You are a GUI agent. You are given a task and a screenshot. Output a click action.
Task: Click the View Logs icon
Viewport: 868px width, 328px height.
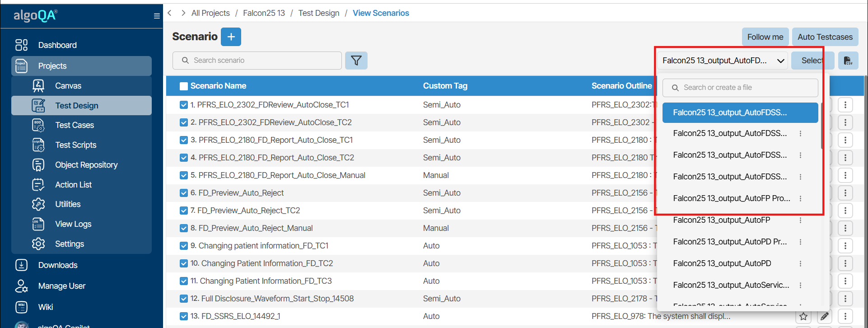[x=38, y=224]
